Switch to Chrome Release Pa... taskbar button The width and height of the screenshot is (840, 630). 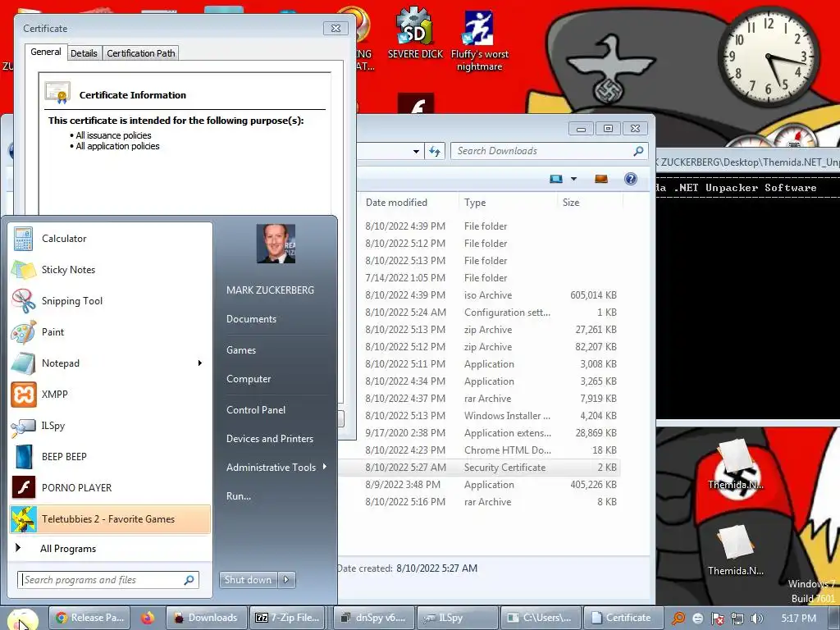90,618
